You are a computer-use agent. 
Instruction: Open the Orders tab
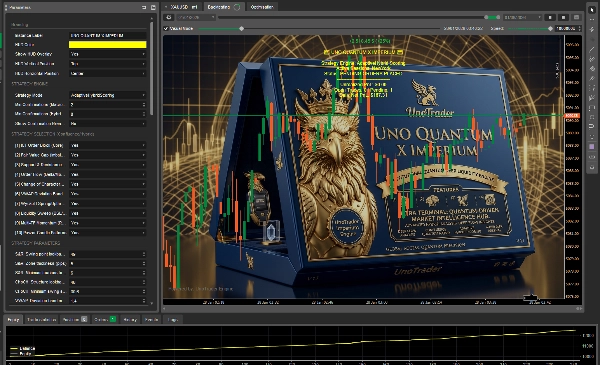[x=105, y=319]
